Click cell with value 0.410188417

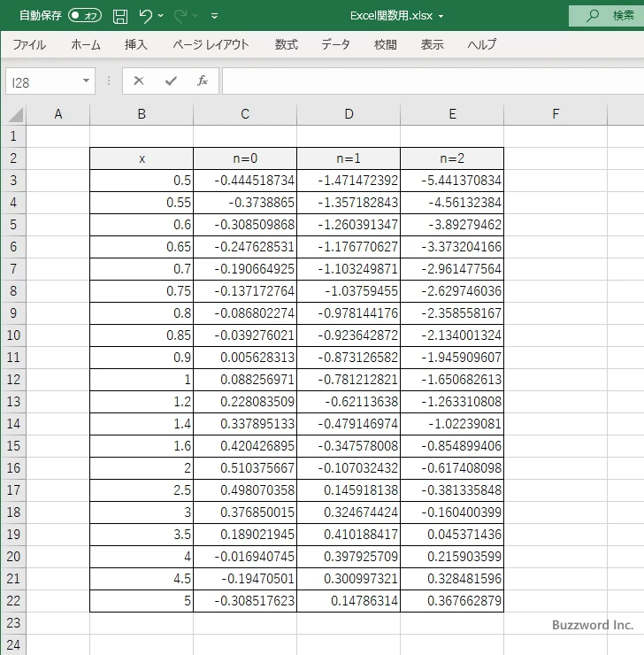click(349, 535)
